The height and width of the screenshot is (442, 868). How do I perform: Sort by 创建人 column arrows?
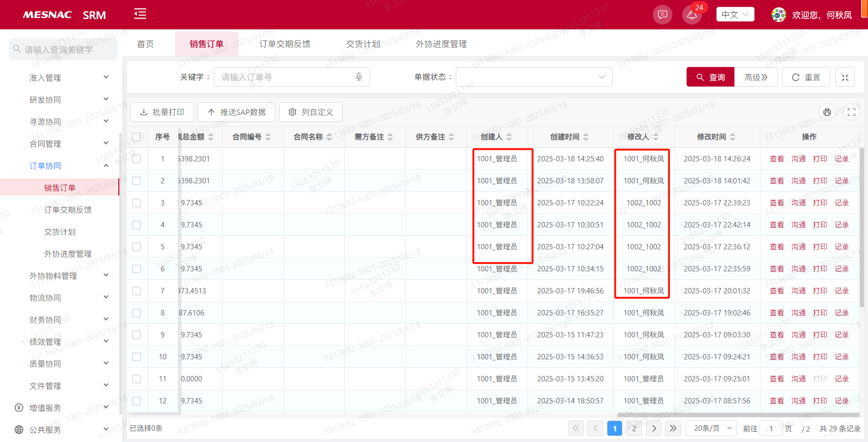(x=509, y=137)
